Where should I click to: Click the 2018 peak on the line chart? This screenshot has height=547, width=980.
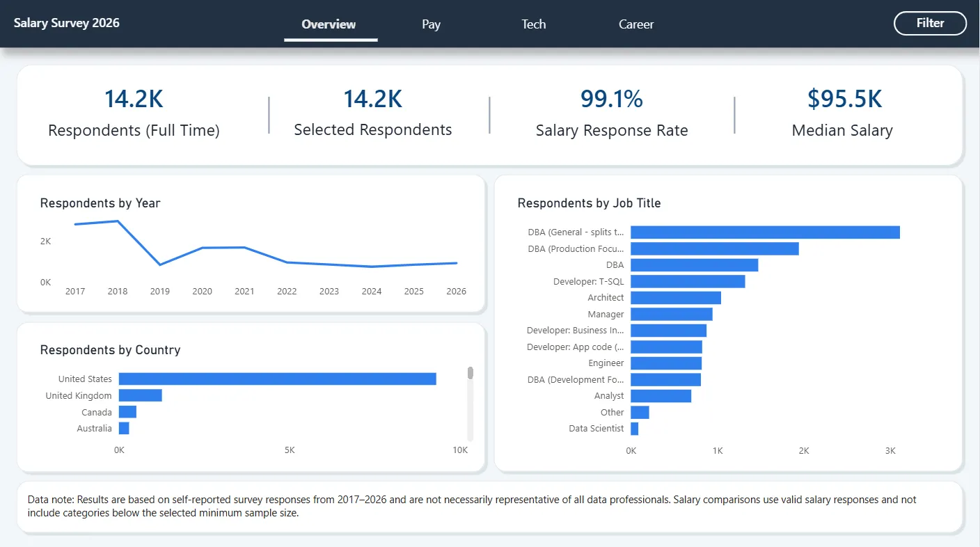pos(118,221)
